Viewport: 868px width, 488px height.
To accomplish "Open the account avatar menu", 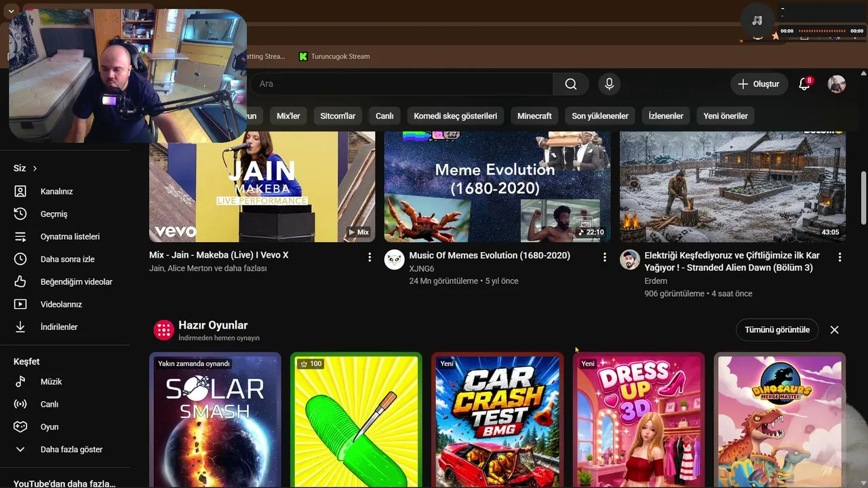I will point(837,84).
